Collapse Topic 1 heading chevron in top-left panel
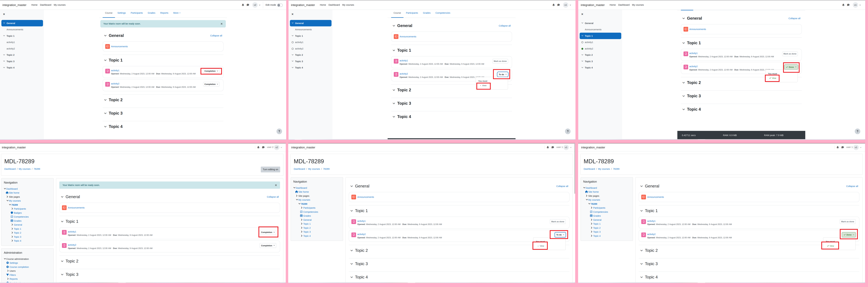Screen dimensions: 868x287 105,60
